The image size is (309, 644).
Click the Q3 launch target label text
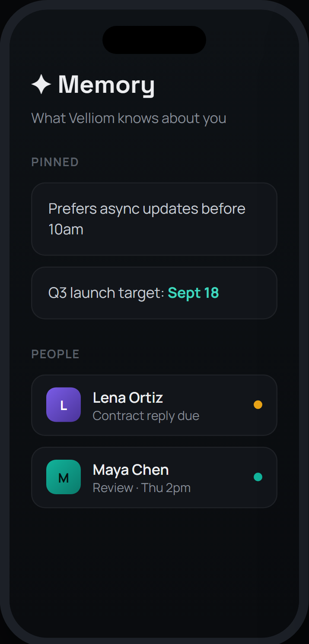tap(106, 293)
